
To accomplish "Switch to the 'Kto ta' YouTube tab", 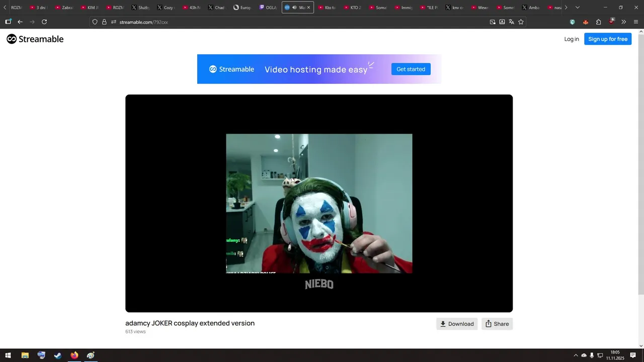I will tap(328, 8).
